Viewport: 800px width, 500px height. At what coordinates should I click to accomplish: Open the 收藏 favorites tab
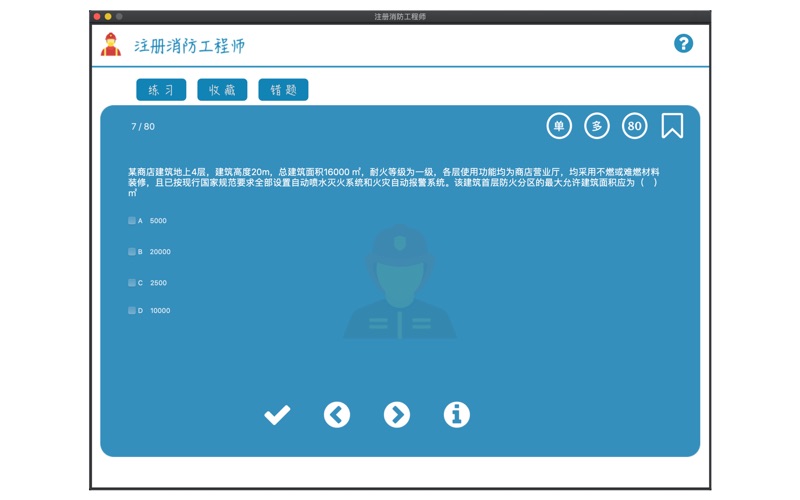[222, 90]
